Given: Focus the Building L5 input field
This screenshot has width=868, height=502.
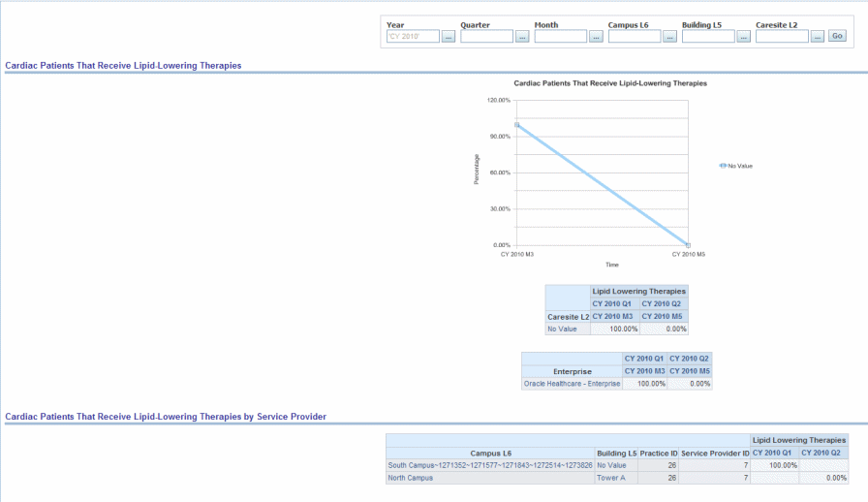Looking at the screenshot, I should pos(708,37).
